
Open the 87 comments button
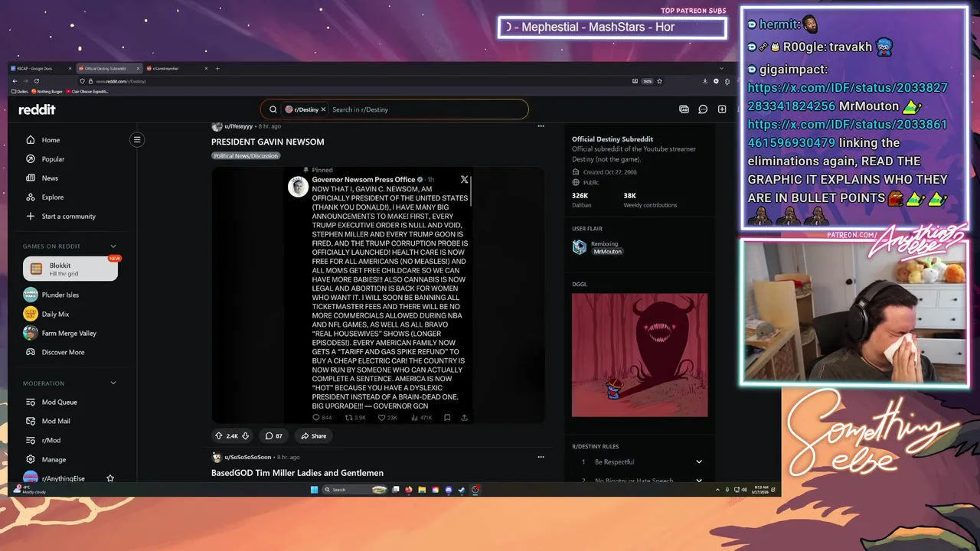[x=273, y=436]
